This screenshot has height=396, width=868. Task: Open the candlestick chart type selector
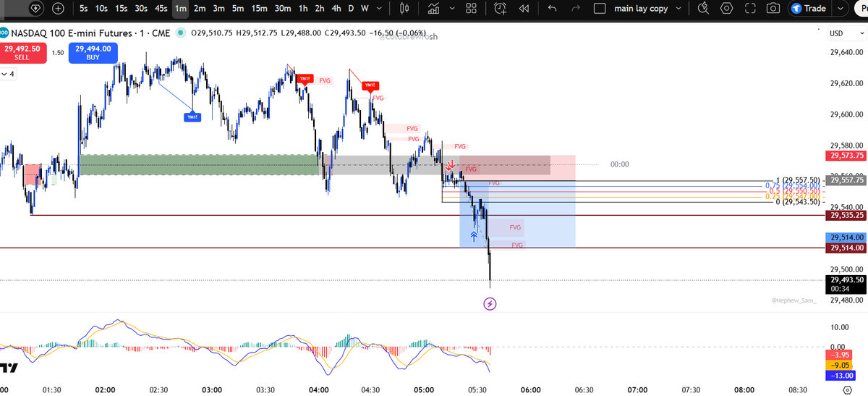point(404,9)
